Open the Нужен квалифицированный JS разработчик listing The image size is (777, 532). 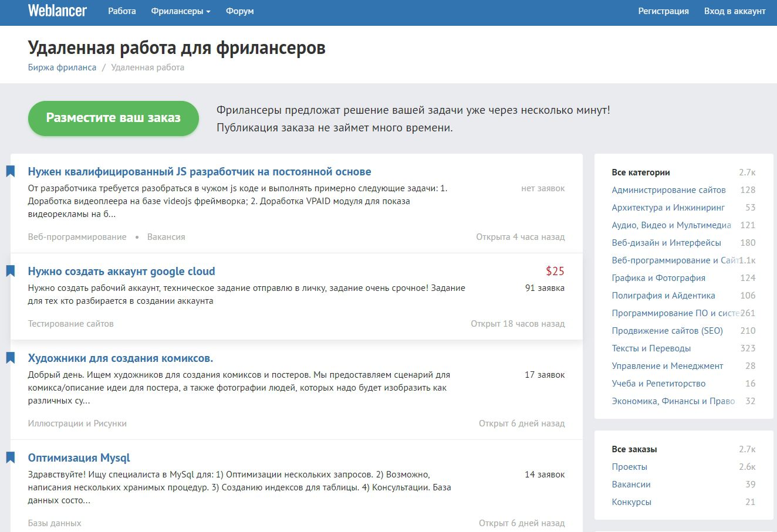pyautogui.click(x=200, y=172)
